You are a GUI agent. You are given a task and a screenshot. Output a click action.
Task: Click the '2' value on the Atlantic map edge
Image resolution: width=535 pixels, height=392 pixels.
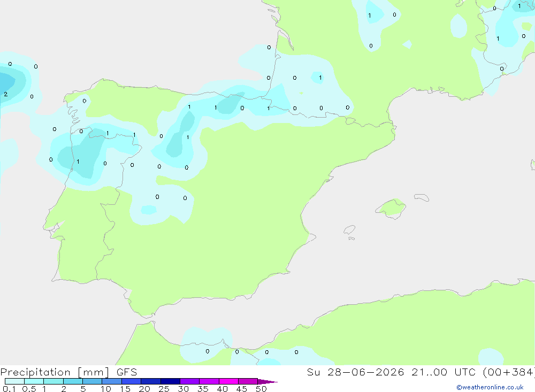pos(5,94)
